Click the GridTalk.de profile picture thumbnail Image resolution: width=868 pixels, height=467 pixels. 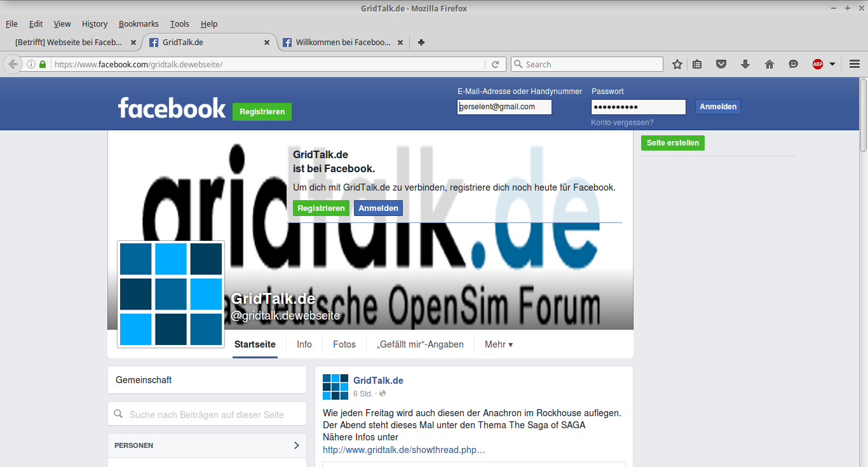coord(171,294)
